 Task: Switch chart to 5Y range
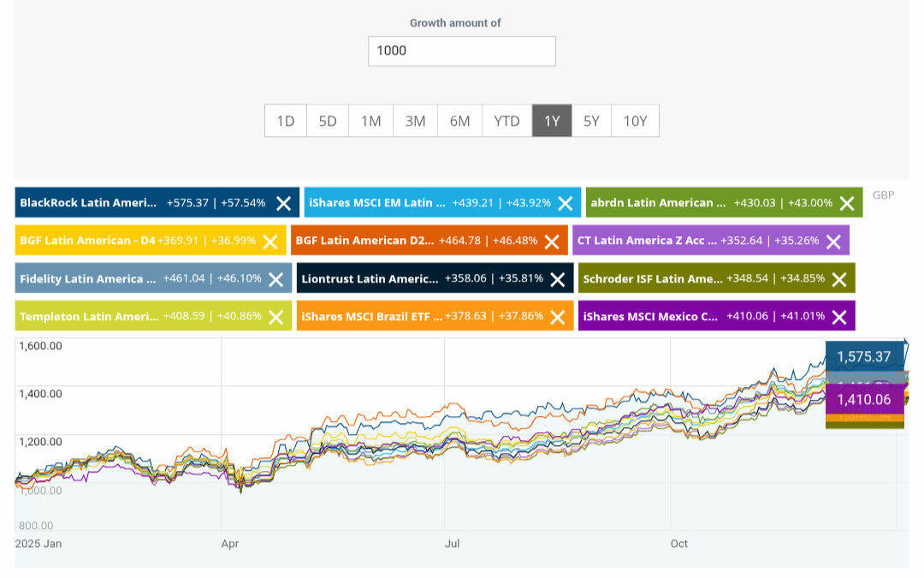coord(592,121)
